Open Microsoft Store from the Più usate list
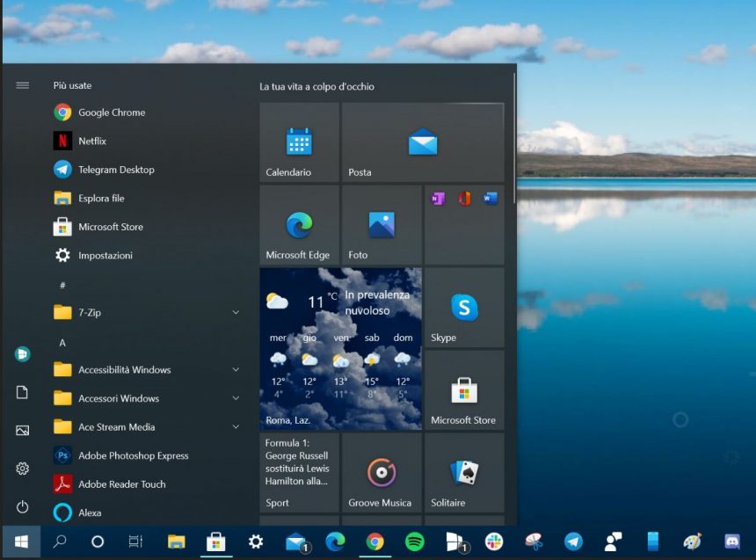Image resolution: width=756 pixels, height=560 pixels. coord(145,227)
